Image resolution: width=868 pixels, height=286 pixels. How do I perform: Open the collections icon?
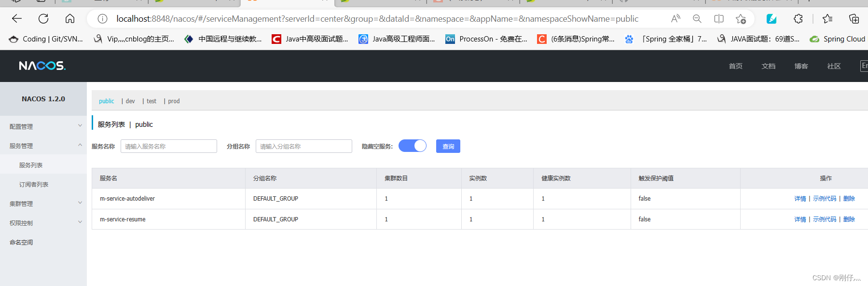pos(854,19)
